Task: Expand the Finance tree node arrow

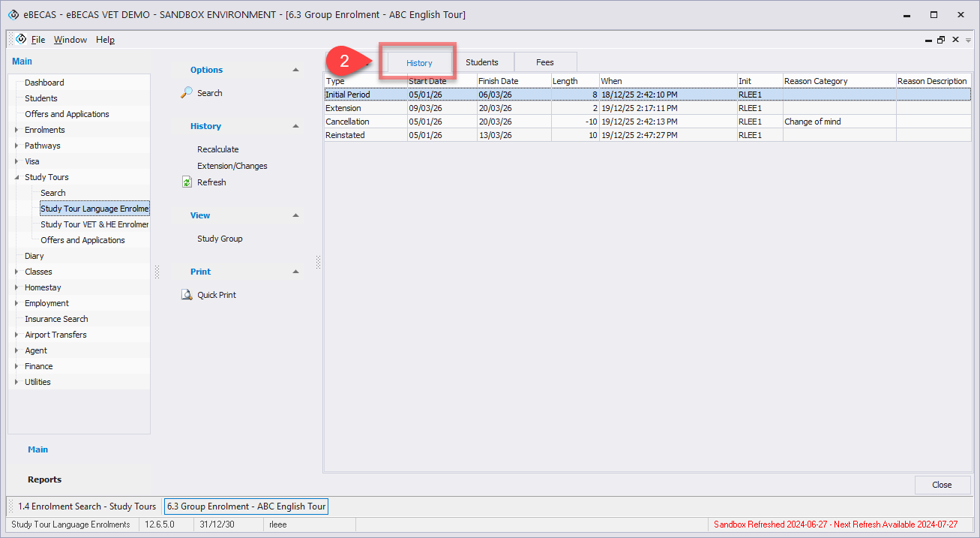Action: click(x=16, y=366)
